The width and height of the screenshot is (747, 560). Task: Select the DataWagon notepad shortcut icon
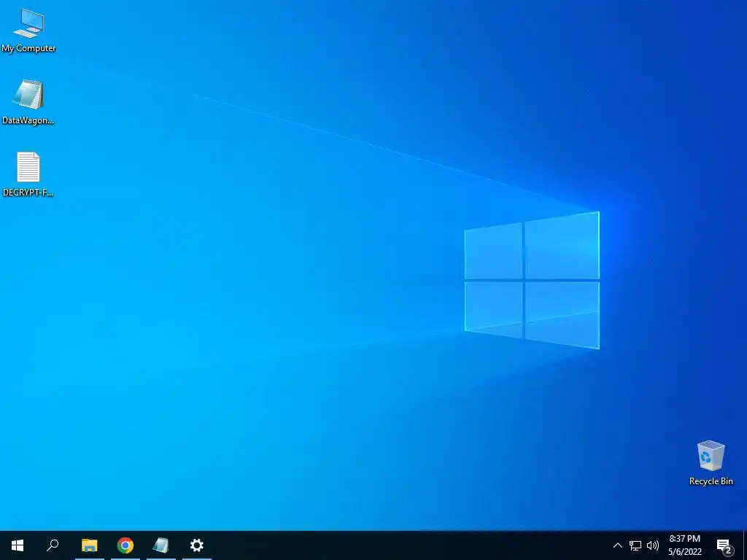[28, 102]
